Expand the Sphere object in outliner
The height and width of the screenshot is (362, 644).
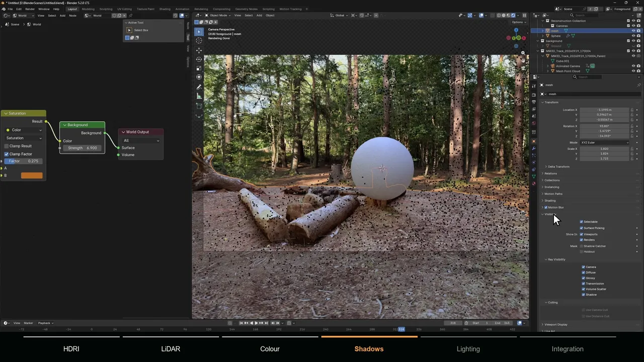[x=542, y=36]
